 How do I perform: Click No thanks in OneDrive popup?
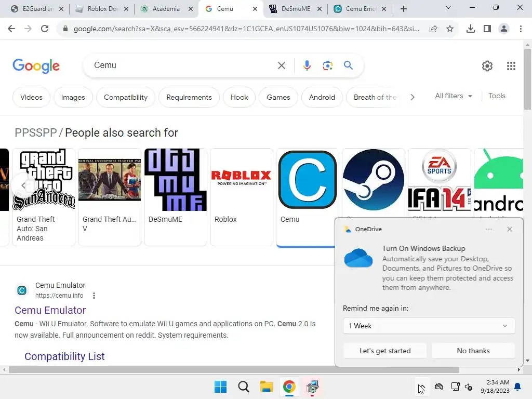pyautogui.click(x=473, y=351)
